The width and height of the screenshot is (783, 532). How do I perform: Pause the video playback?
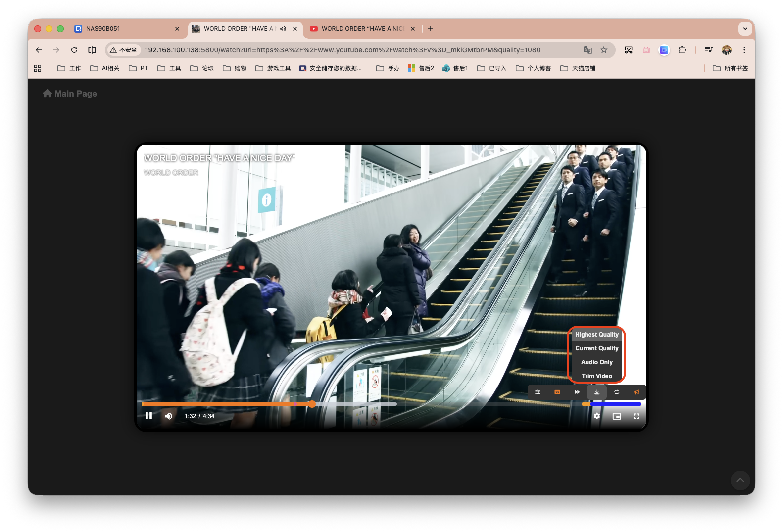point(148,416)
